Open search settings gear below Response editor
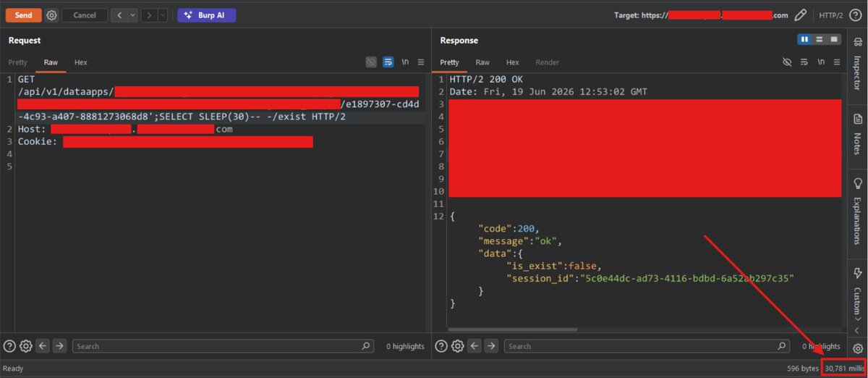The width and height of the screenshot is (868, 378). (457, 346)
